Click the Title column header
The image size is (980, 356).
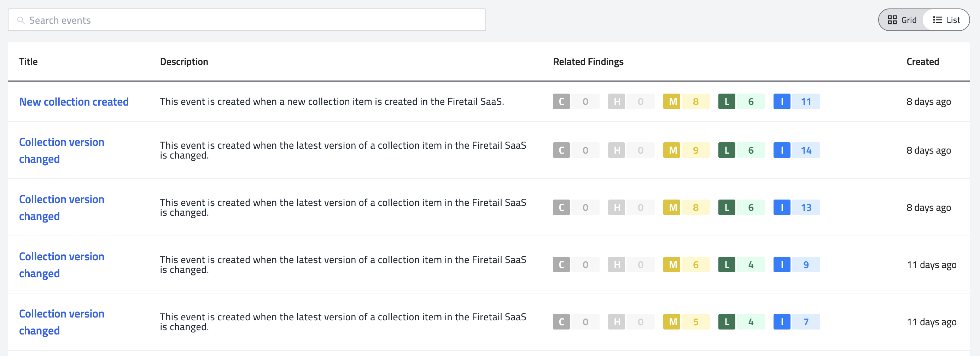28,61
